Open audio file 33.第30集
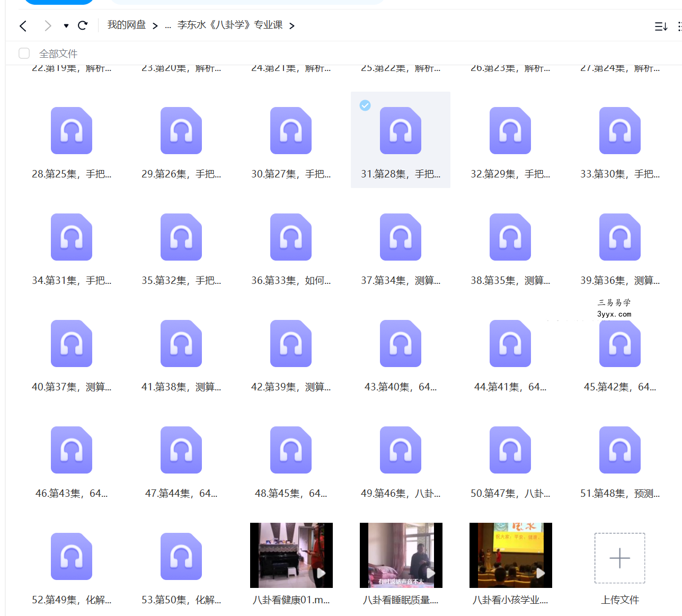The width and height of the screenshot is (682, 616). point(620,131)
